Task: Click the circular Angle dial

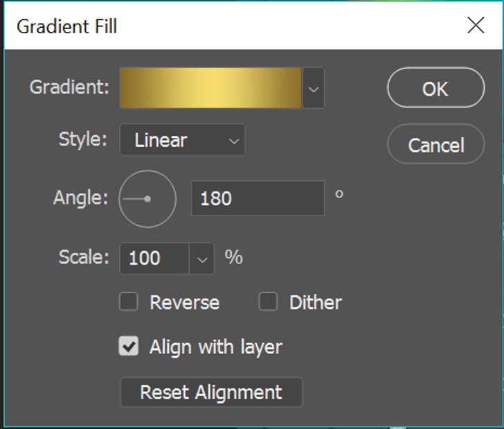Action: tap(147, 199)
